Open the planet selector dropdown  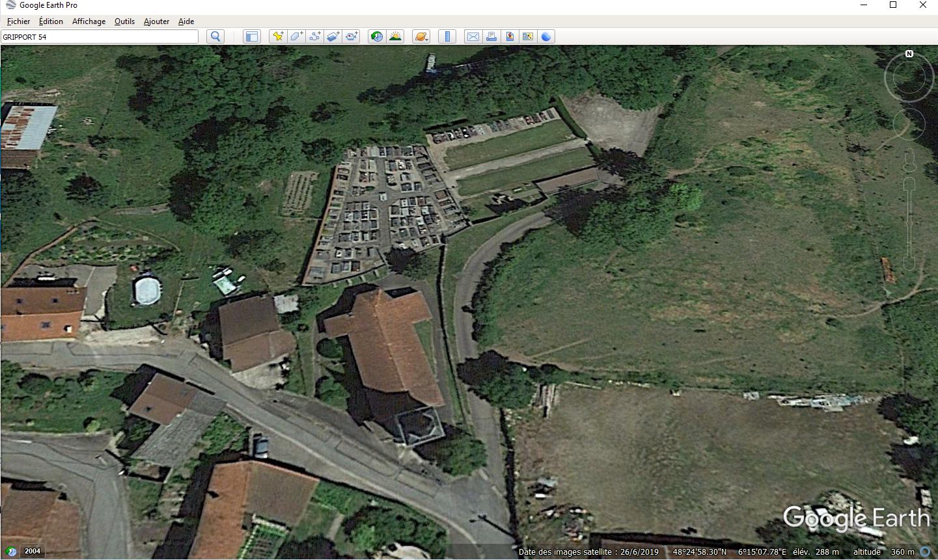click(421, 36)
